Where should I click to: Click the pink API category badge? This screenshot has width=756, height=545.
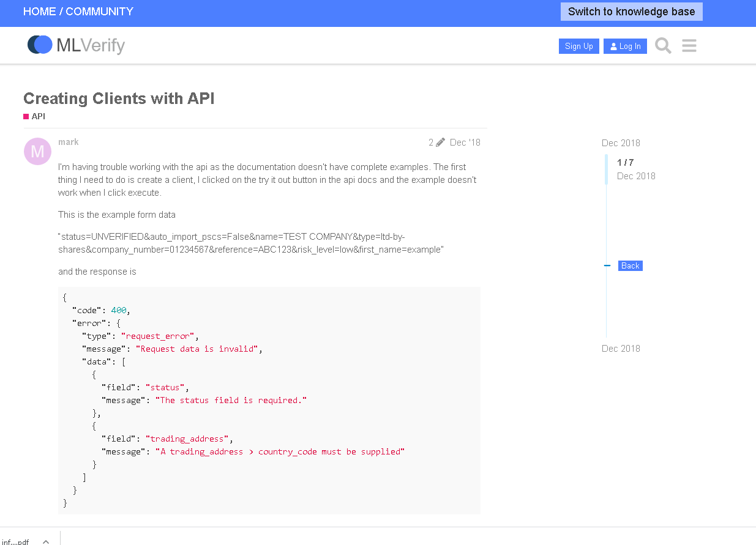tap(34, 116)
